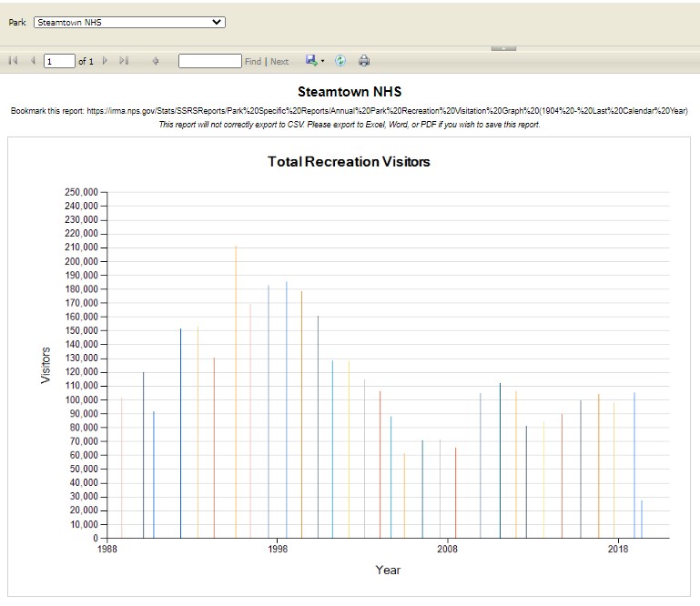Screen dimensions: 700x606
Task: Collapse the parameters area handle
Action: [503, 48]
